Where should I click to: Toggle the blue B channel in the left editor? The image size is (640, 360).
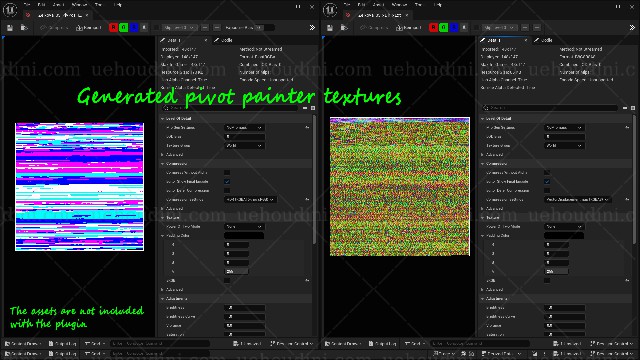(x=133, y=27)
